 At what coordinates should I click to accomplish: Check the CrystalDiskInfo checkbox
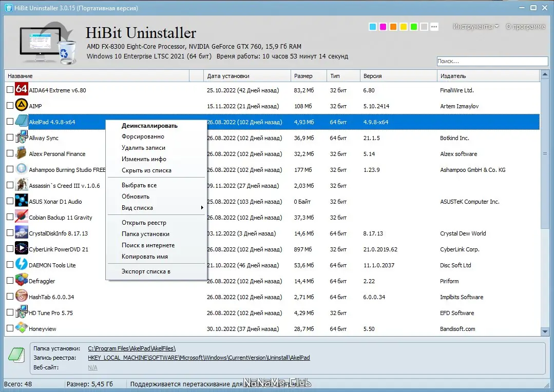10,233
